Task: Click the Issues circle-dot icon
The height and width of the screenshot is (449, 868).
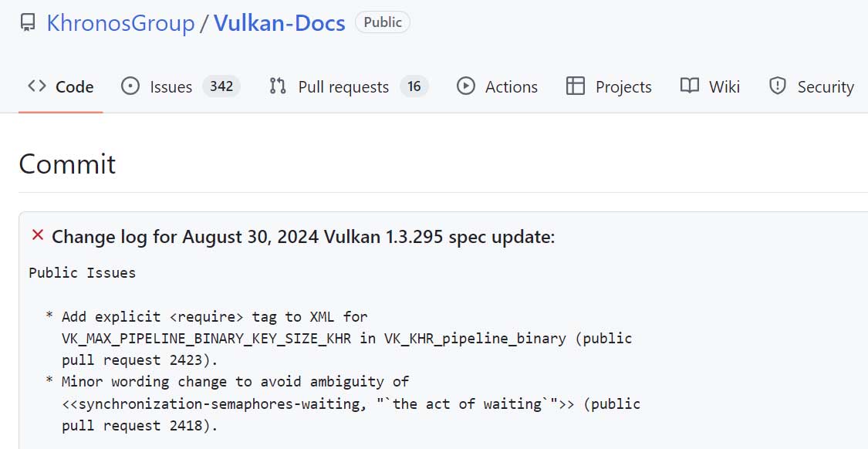Action: 130,86
